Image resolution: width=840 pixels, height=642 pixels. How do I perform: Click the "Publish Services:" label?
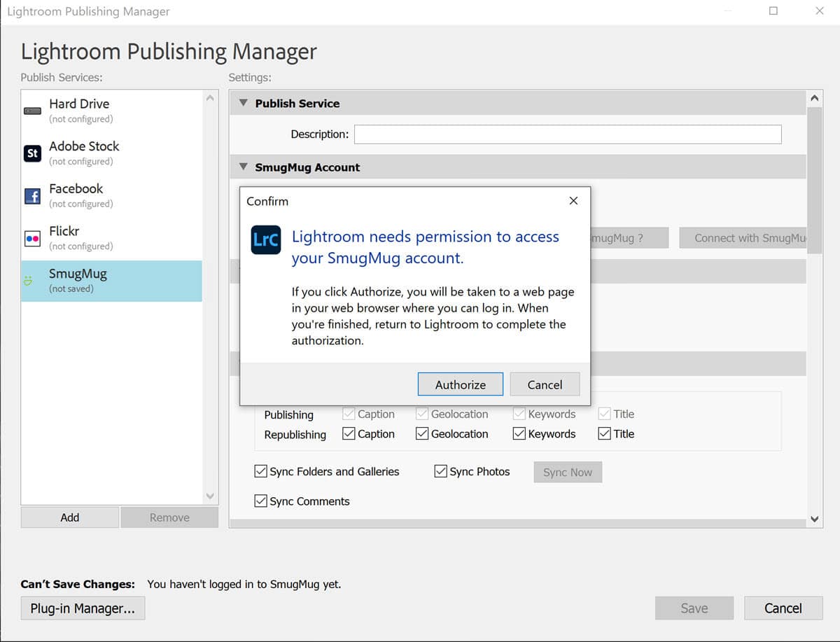[x=62, y=78]
